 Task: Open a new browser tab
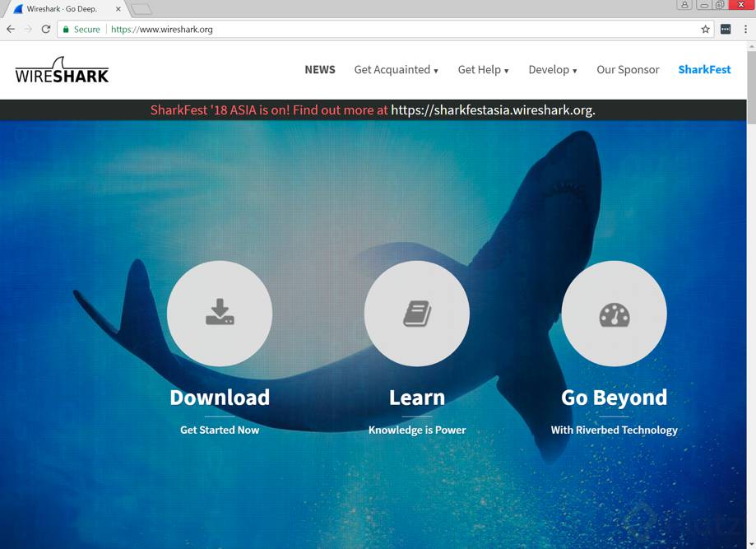141,9
